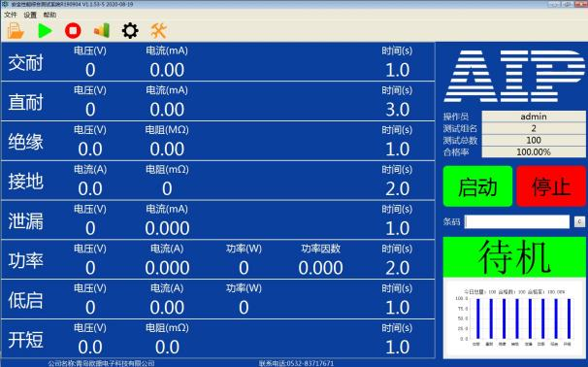Click the daily pass-rate bar chart
This screenshot has width=588, height=367.
(514, 318)
